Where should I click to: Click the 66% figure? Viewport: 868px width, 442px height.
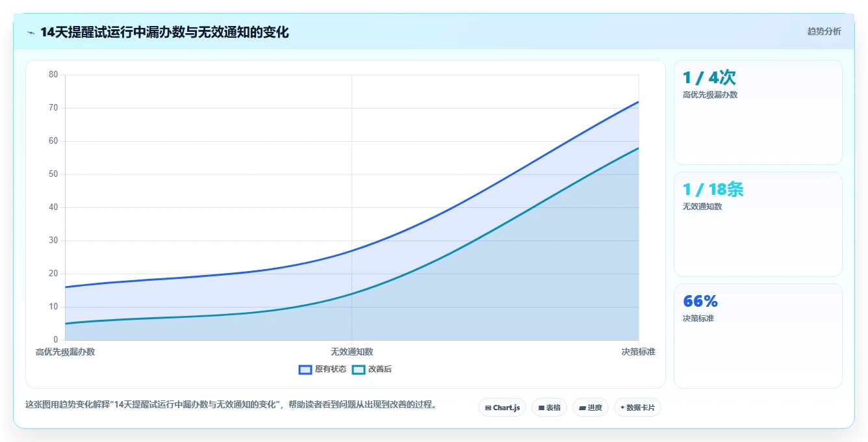tap(700, 302)
